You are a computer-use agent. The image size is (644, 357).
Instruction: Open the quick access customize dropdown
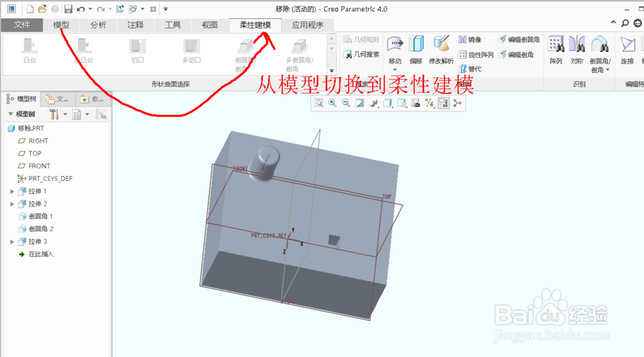pos(166,8)
